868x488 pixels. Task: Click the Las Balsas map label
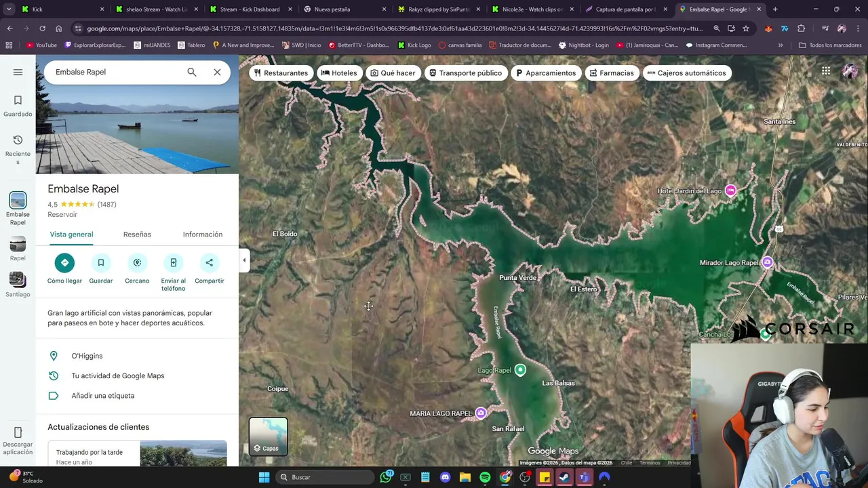point(558,383)
